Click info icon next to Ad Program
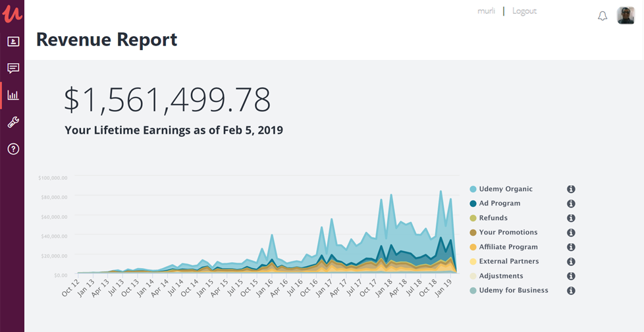This screenshot has width=644, height=332. tap(571, 204)
